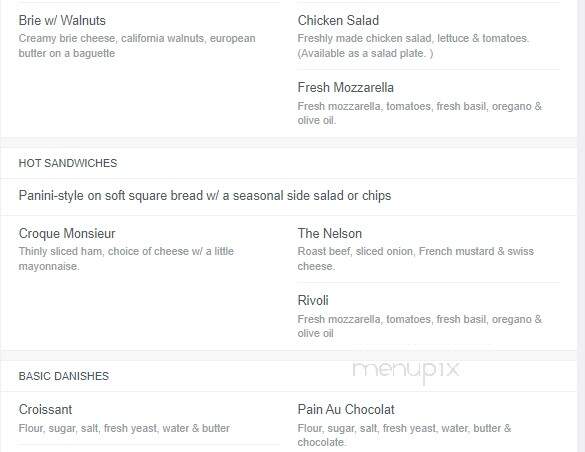The width and height of the screenshot is (585, 452).
Task: Open the Pain Au Chocolat entry
Action: pyautogui.click(x=346, y=409)
